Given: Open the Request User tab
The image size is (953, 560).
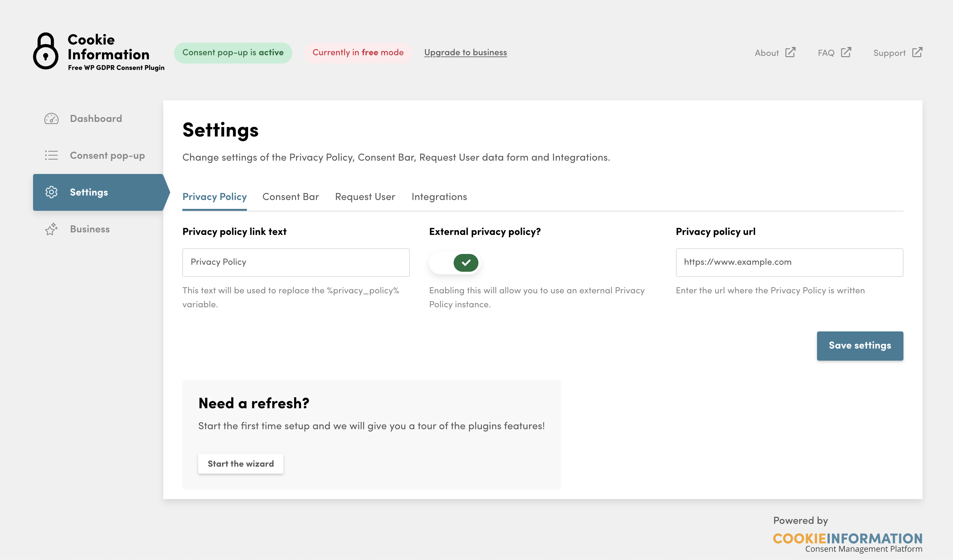Looking at the screenshot, I should [365, 197].
